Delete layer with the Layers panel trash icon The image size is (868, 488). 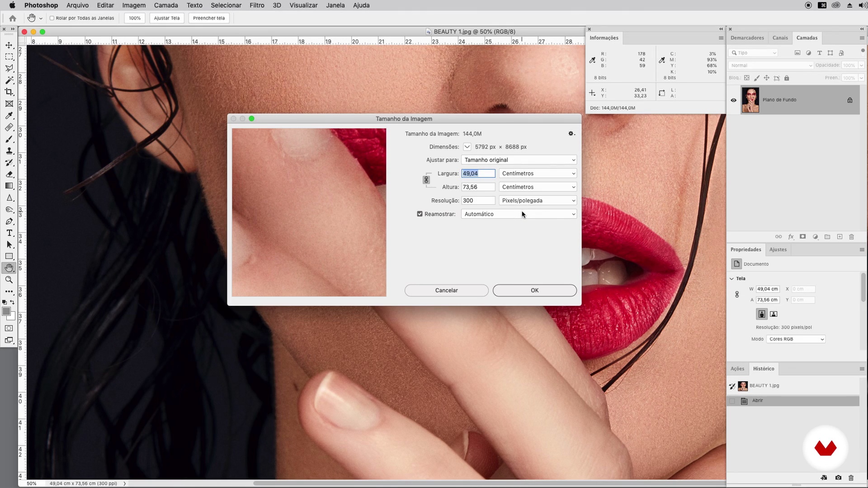pyautogui.click(x=852, y=237)
